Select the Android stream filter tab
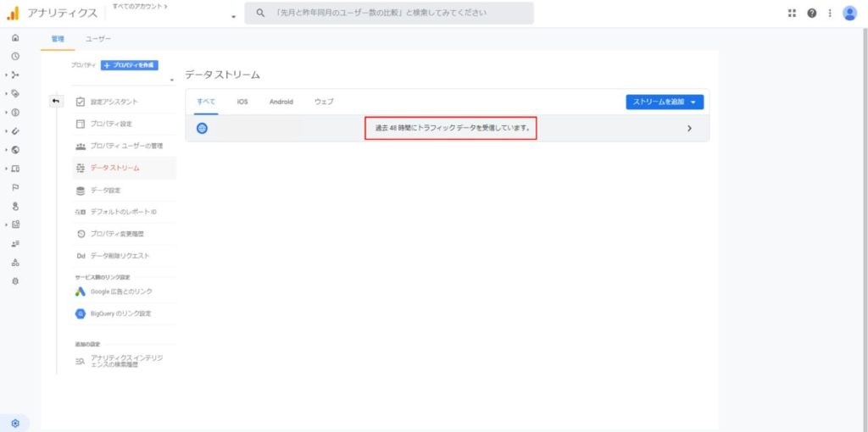This screenshot has height=432, width=868. 281,102
